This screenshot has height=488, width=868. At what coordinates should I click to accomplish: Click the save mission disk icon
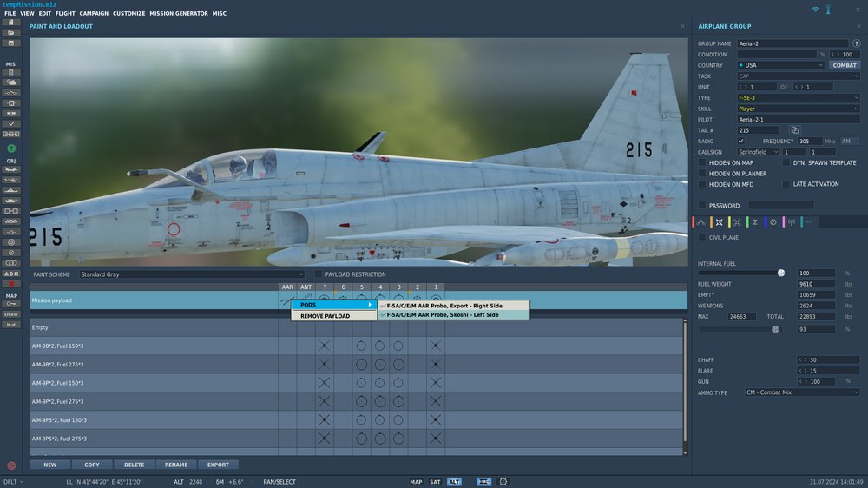coord(10,43)
